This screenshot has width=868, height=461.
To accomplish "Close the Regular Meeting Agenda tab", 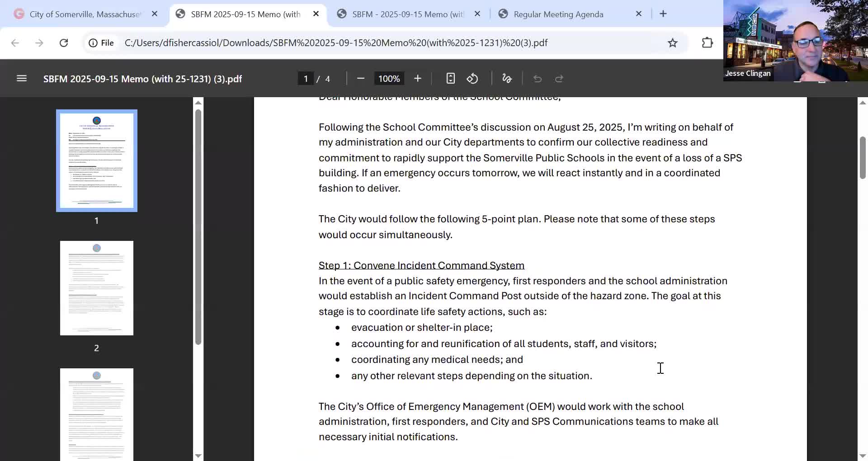I will tap(638, 14).
